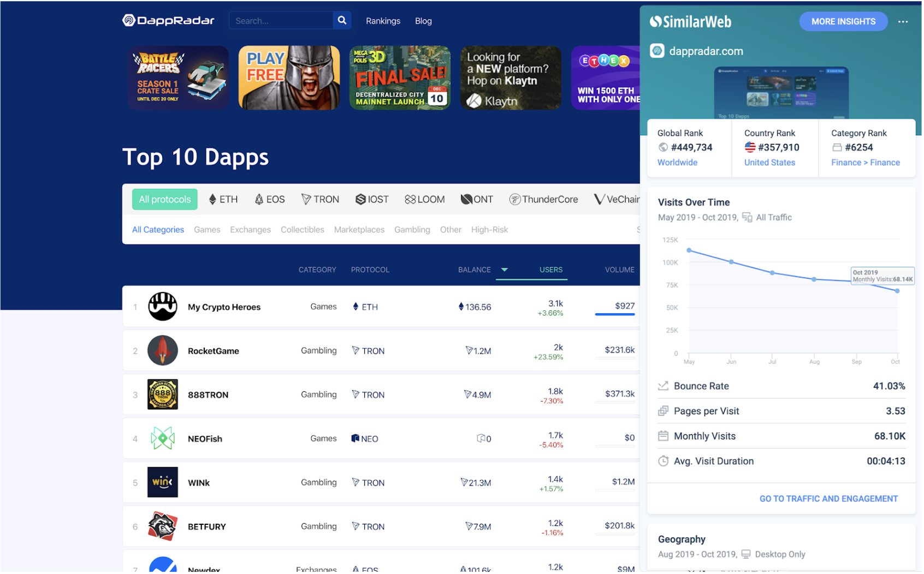
Task: Open the SimilarWeb three-dots menu
Action: point(903,22)
